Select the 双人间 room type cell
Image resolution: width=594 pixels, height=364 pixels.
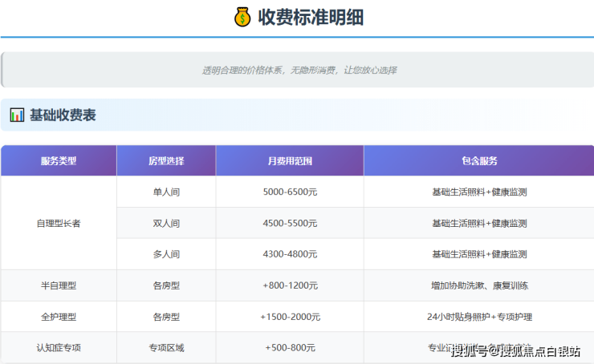coord(166,223)
